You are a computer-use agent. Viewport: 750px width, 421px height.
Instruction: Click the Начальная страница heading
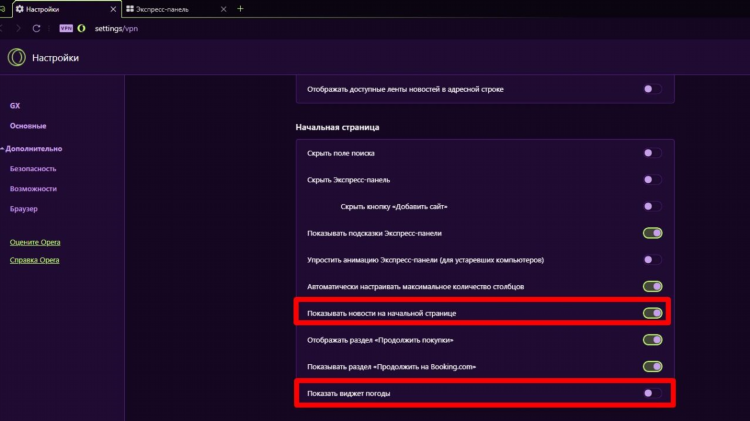[x=337, y=127]
